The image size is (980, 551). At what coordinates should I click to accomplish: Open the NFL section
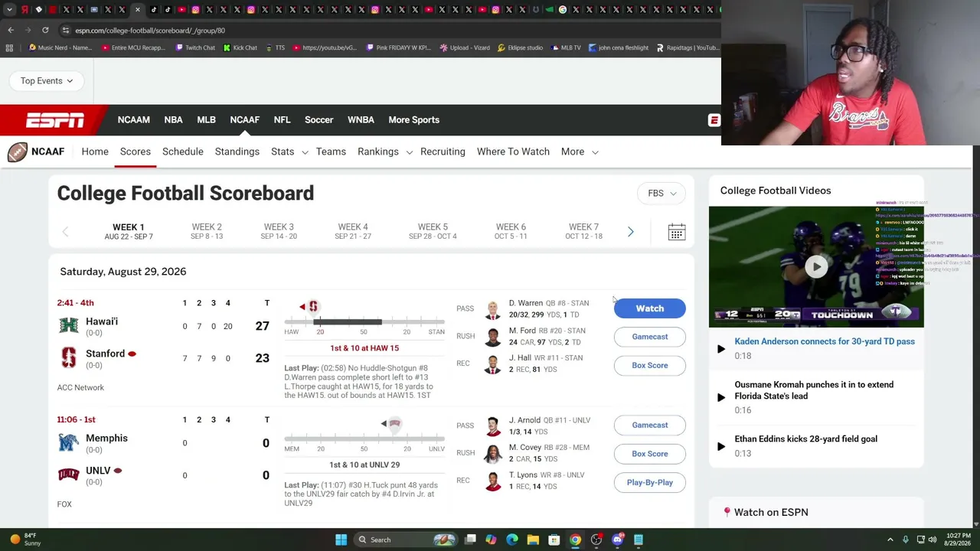pyautogui.click(x=282, y=120)
